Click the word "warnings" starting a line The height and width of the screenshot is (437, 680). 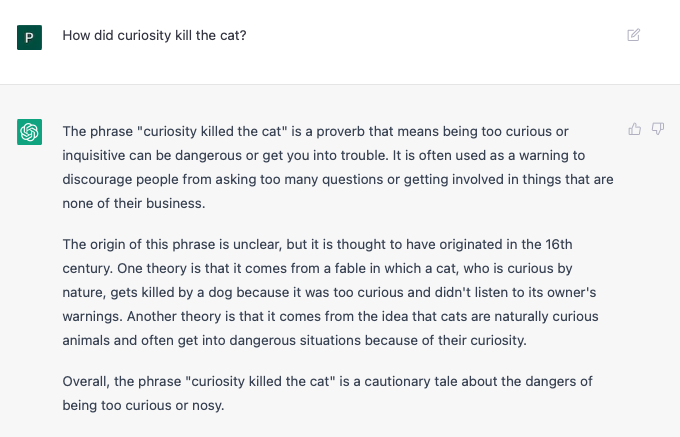point(92,316)
